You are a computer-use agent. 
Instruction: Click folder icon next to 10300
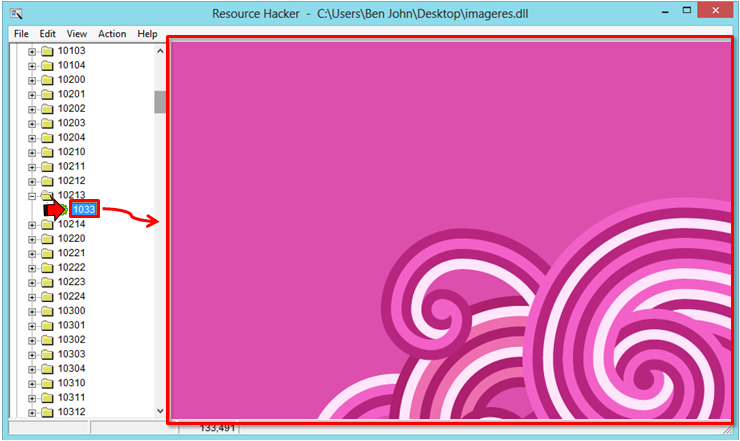click(46, 311)
